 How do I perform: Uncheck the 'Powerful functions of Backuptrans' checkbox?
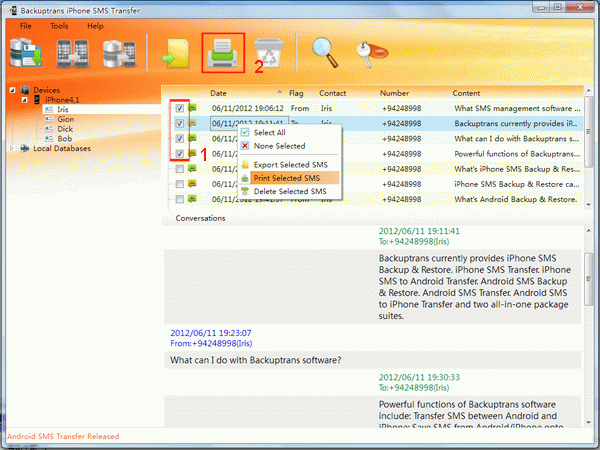[x=179, y=153]
